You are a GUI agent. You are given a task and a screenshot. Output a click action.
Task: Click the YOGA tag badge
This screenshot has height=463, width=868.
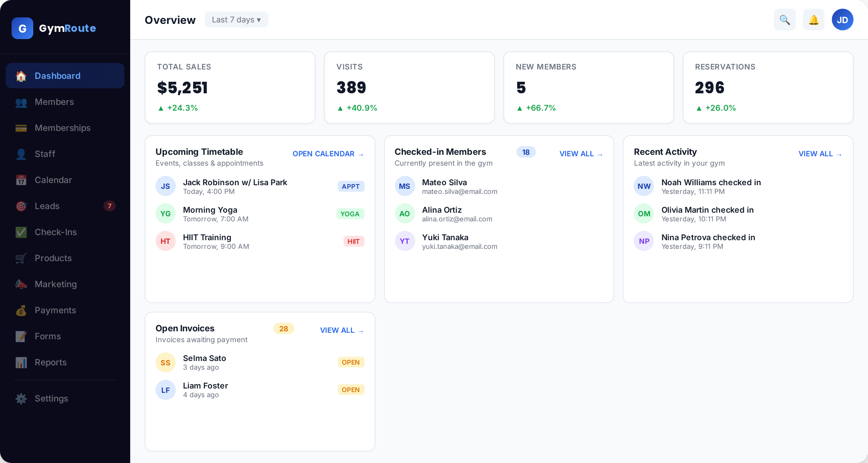pos(350,214)
